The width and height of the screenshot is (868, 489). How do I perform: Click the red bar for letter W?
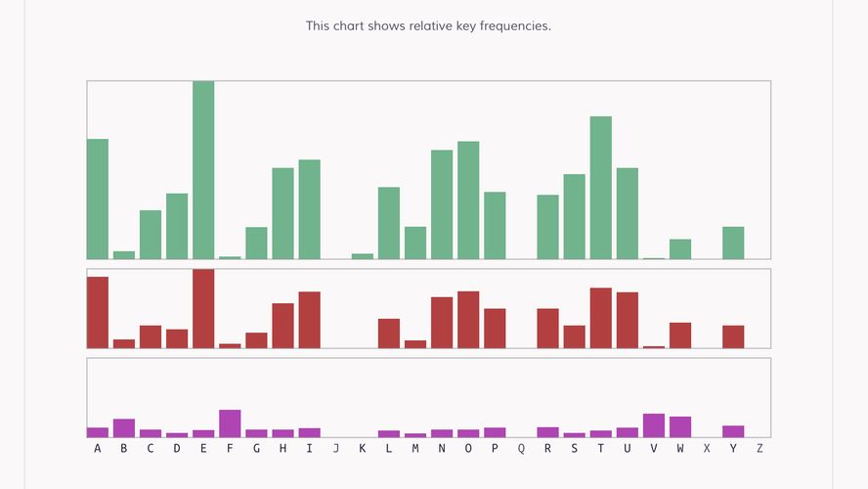point(680,335)
